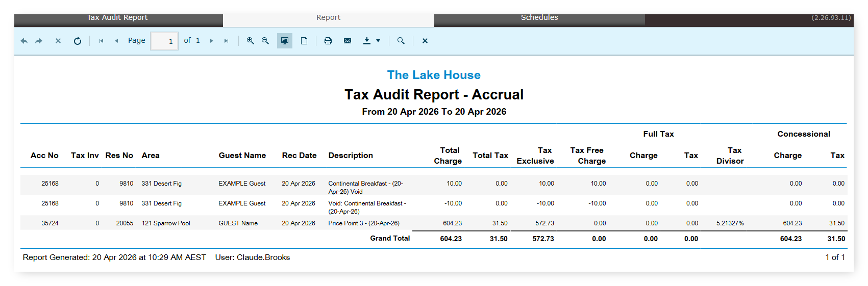
Task: Select reservation number 20055
Action: [x=125, y=223]
